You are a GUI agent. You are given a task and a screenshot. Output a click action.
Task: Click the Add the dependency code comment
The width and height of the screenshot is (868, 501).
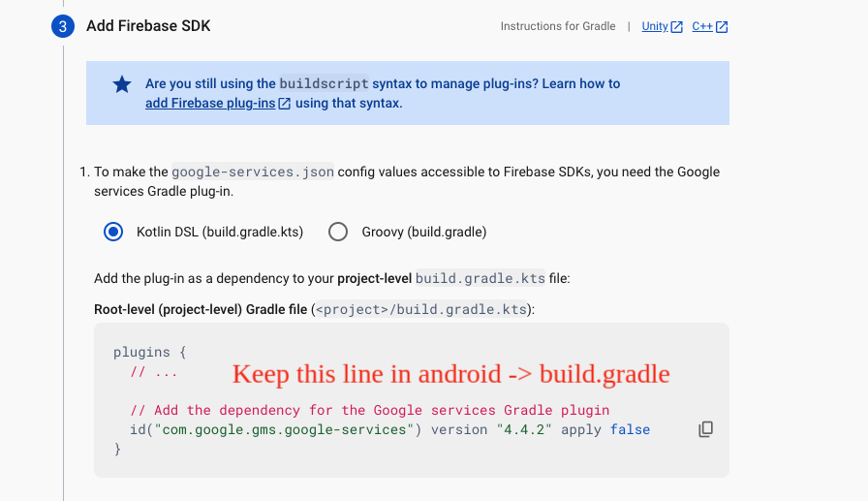[x=368, y=410]
